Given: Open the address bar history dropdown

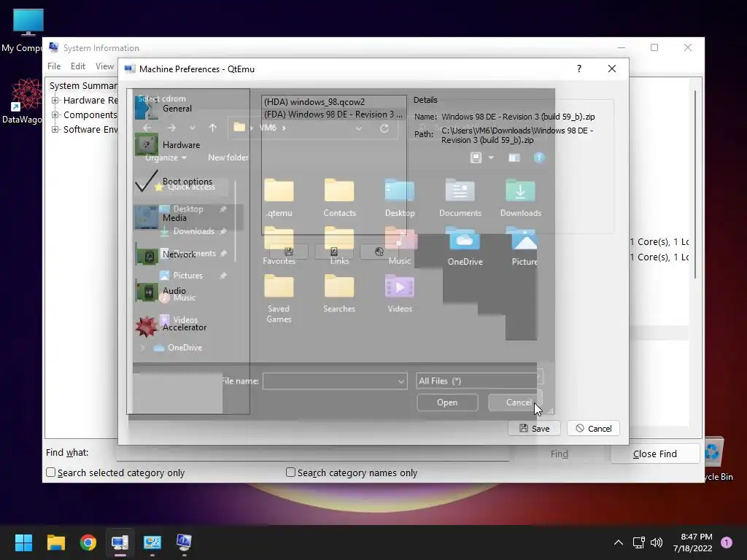Looking at the screenshot, I should (359, 128).
